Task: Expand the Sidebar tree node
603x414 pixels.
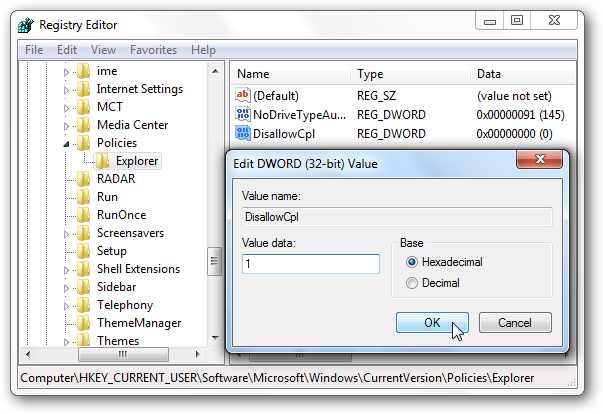Action: [x=66, y=288]
